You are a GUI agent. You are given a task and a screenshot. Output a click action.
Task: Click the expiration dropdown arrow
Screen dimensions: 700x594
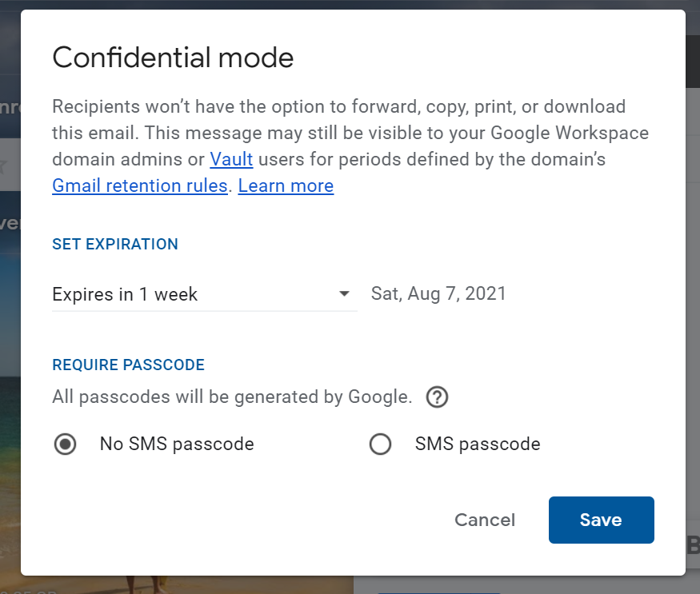pyautogui.click(x=344, y=293)
